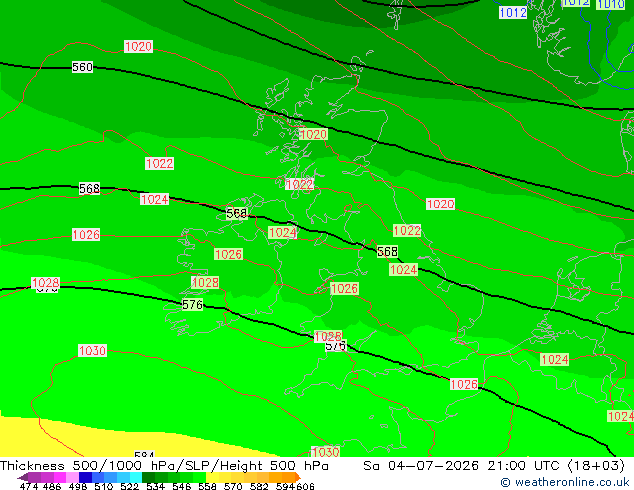This screenshot has width=634, height=490.
Task: Click the legend value 582
Action: pyautogui.click(x=259, y=486)
